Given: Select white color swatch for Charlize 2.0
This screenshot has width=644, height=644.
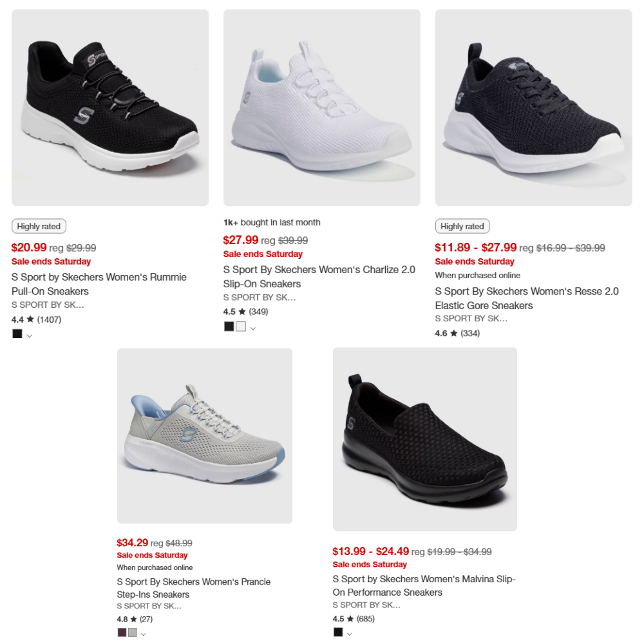Looking at the screenshot, I should pos(241,327).
